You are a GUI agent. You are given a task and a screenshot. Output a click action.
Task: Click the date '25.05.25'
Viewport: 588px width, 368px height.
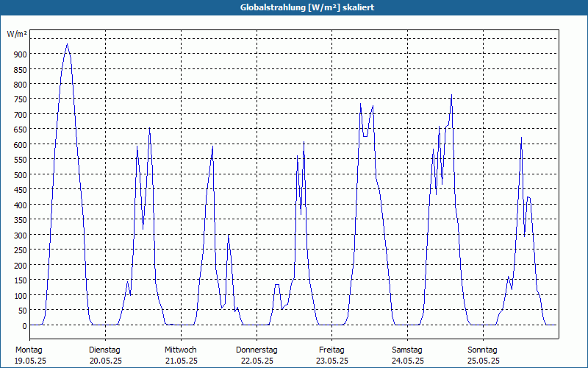484,361
